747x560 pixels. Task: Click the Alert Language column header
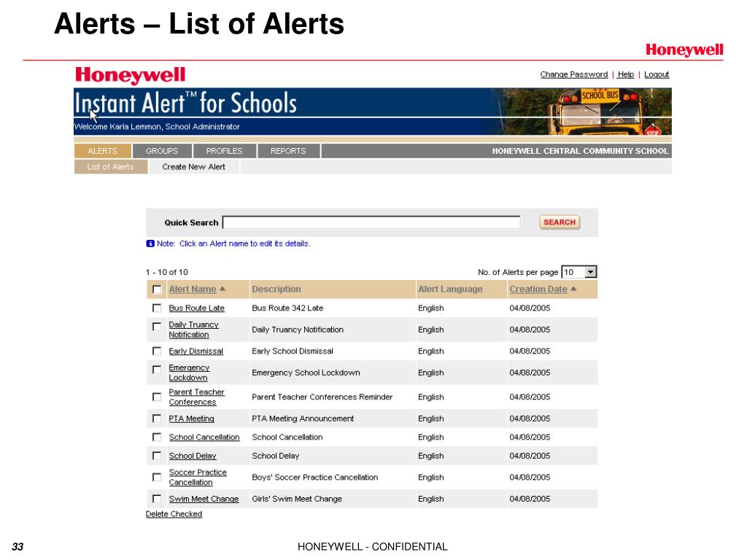[450, 289]
